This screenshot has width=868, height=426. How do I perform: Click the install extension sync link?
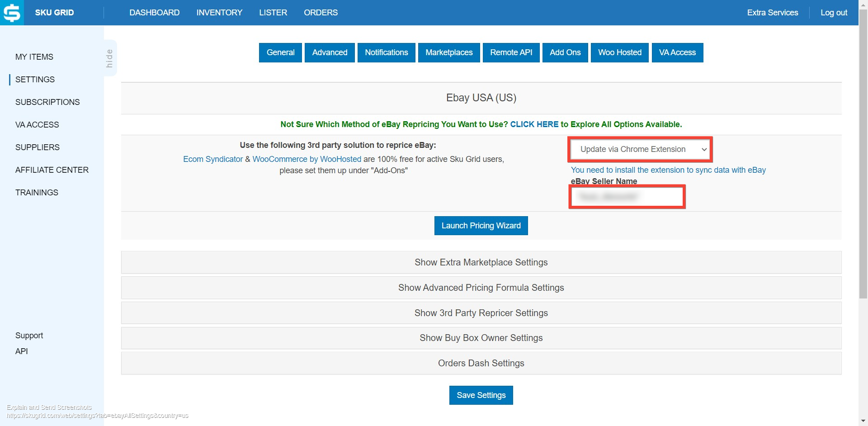click(668, 170)
